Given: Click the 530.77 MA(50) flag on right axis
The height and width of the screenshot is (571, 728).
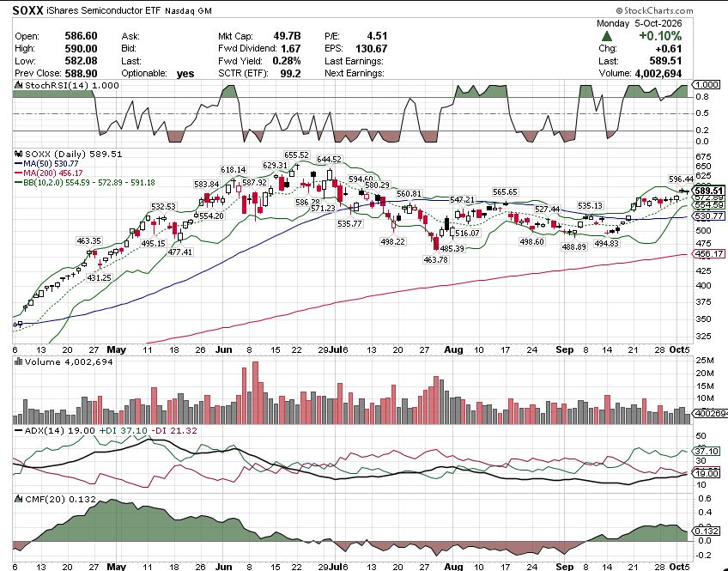Looking at the screenshot, I should point(707,216).
